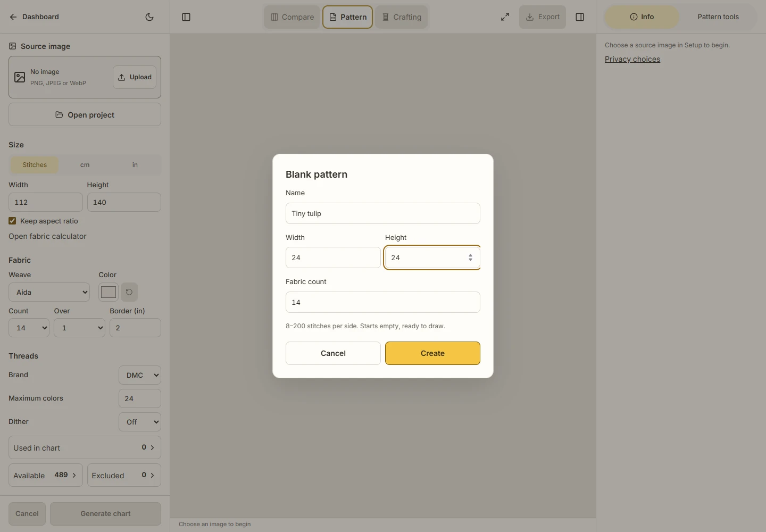Image resolution: width=766 pixels, height=532 pixels.
Task: Click the Maximum colors input field
Action: [x=140, y=398]
